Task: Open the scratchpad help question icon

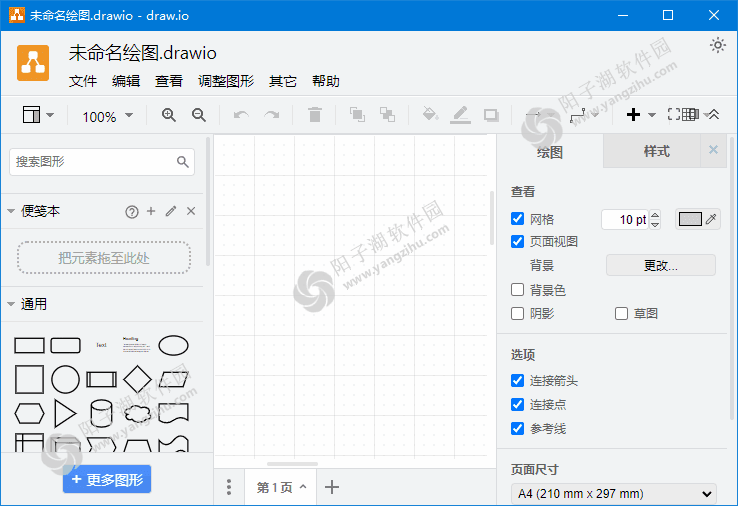Action: click(x=132, y=212)
